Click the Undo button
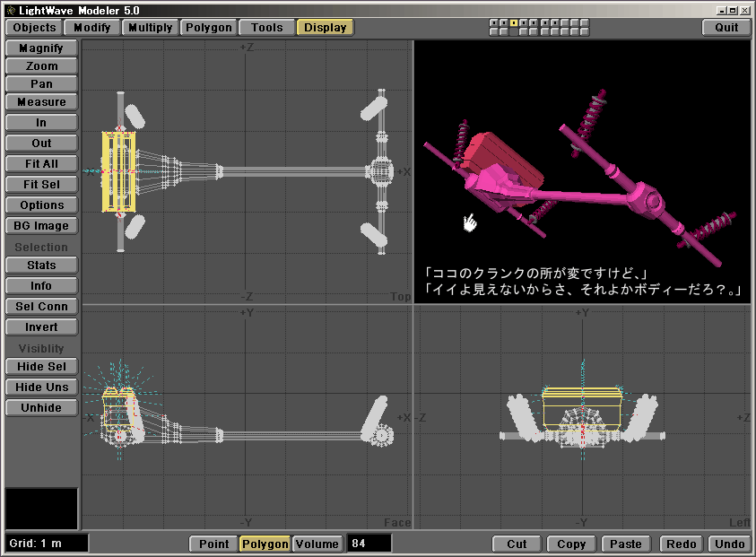 [729, 544]
